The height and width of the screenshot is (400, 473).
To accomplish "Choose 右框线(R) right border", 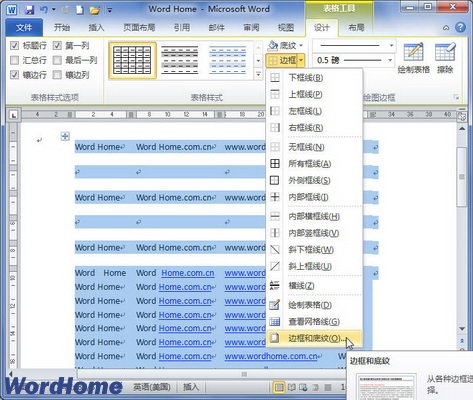I will click(314, 127).
